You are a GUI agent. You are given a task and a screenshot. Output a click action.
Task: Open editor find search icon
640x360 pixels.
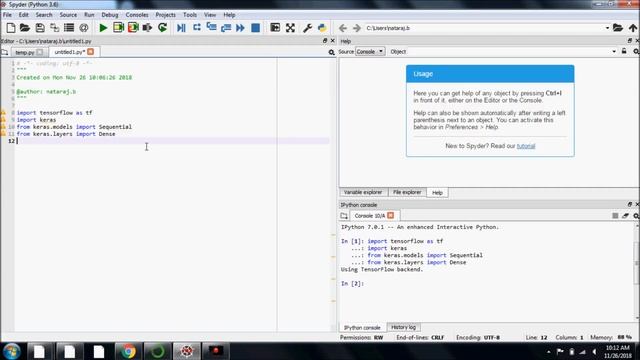(331, 52)
